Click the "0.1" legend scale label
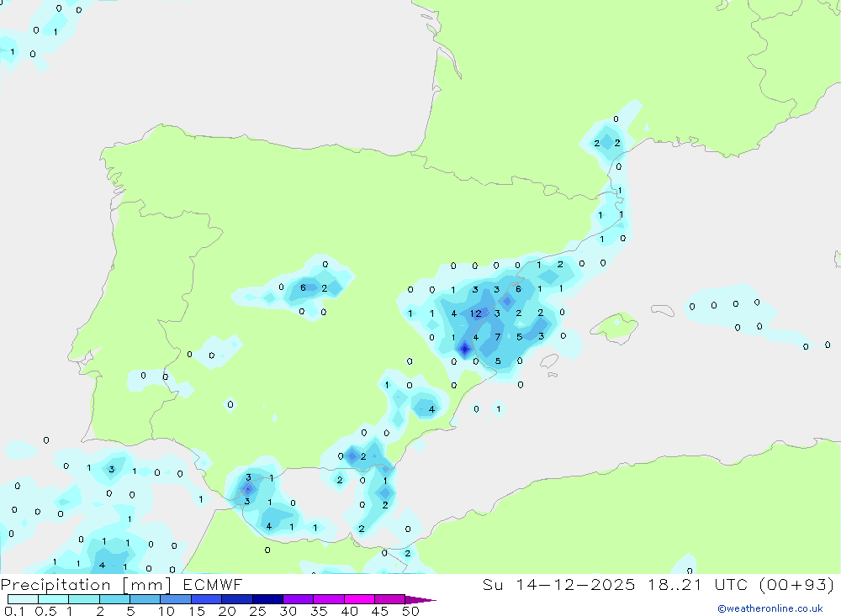This screenshot has width=841, height=616. [x=14, y=611]
